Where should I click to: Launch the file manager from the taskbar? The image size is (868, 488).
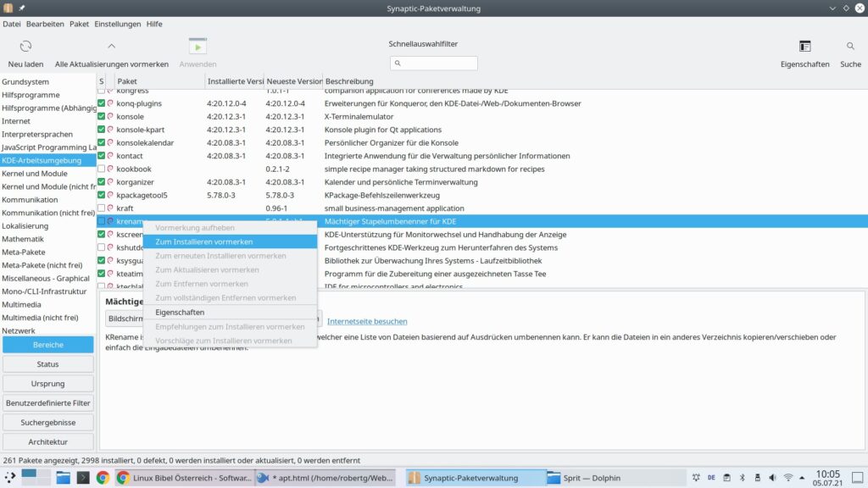click(x=63, y=478)
